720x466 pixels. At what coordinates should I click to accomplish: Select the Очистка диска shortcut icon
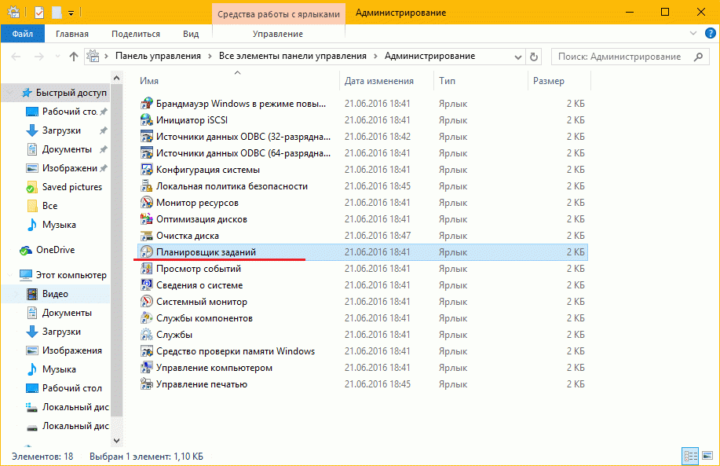point(147,236)
